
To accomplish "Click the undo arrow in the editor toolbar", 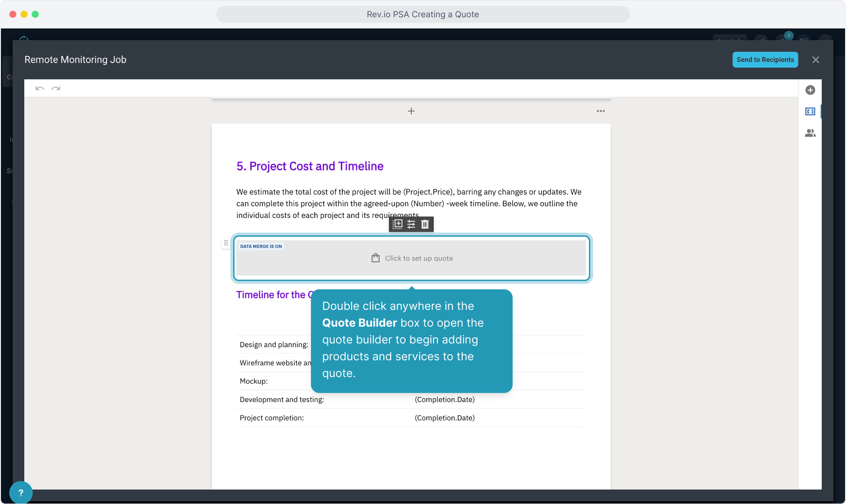I will (40, 88).
